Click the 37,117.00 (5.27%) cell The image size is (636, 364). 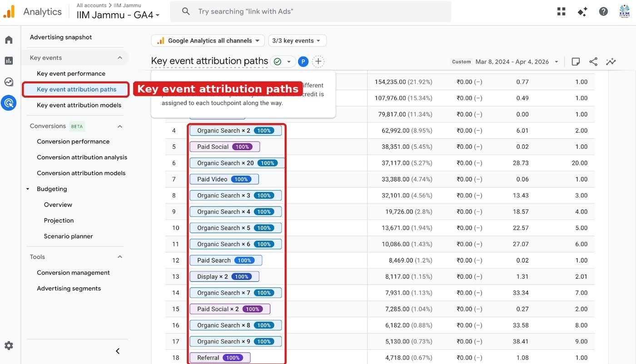tap(407, 163)
